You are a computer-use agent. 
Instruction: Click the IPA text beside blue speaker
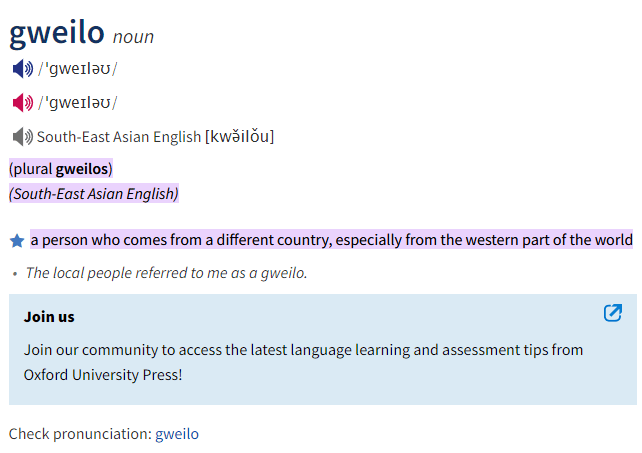78,68
